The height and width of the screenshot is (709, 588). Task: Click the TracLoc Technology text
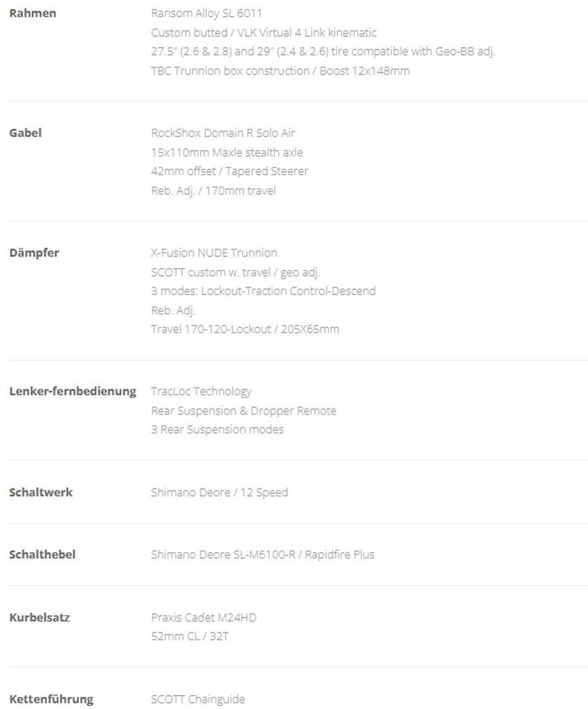[x=201, y=391]
